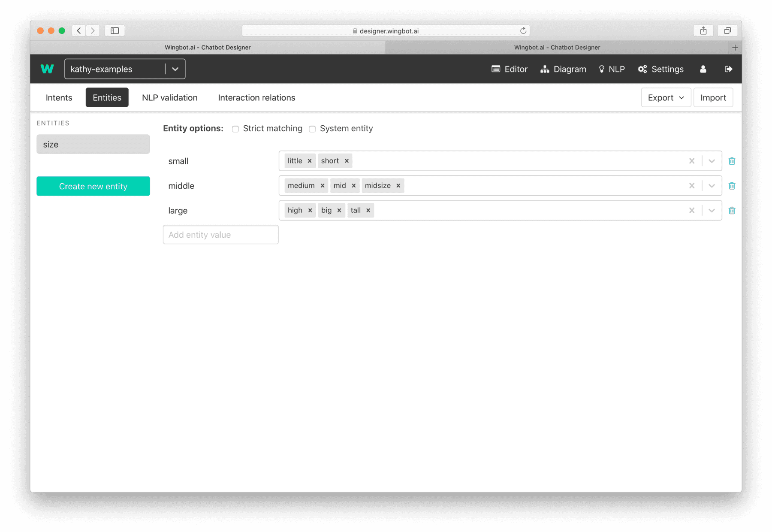Screen dimensions: 772x532
Task: Remove the midsize synonym tag
Action: pos(398,185)
